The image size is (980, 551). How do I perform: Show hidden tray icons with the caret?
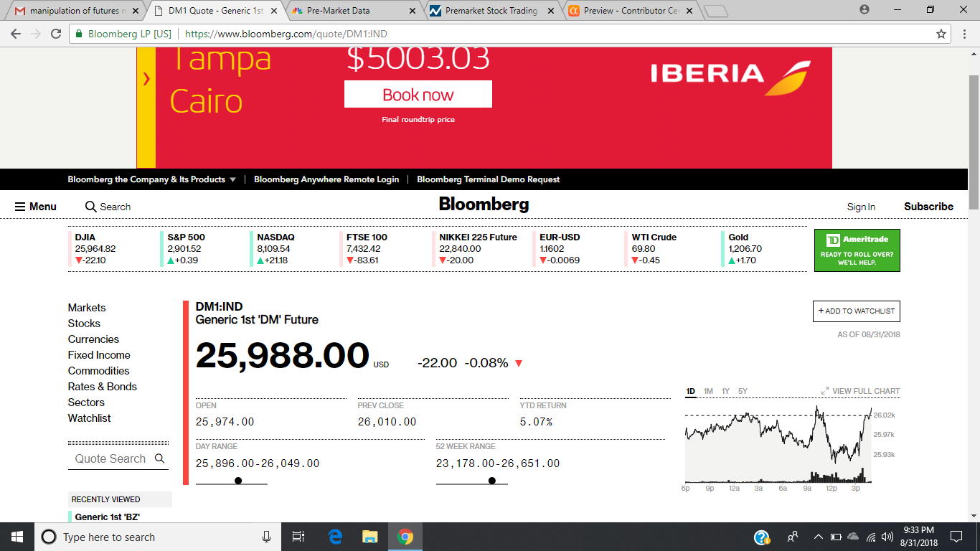[818, 537]
